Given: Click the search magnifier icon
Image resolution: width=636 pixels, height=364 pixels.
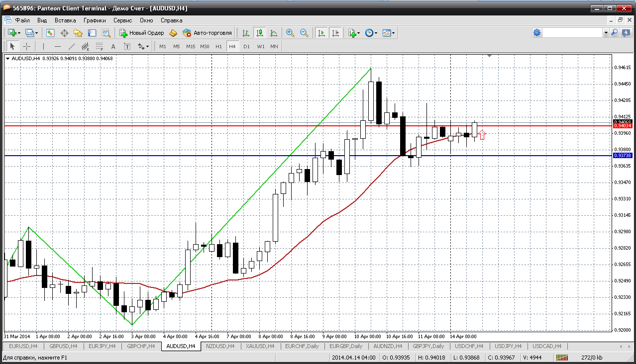Looking at the screenshot, I should [614, 32].
